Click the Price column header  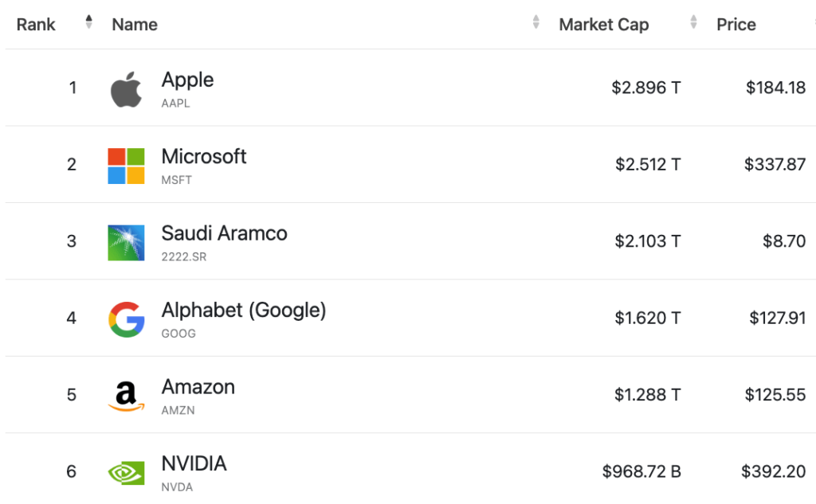pos(736,25)
